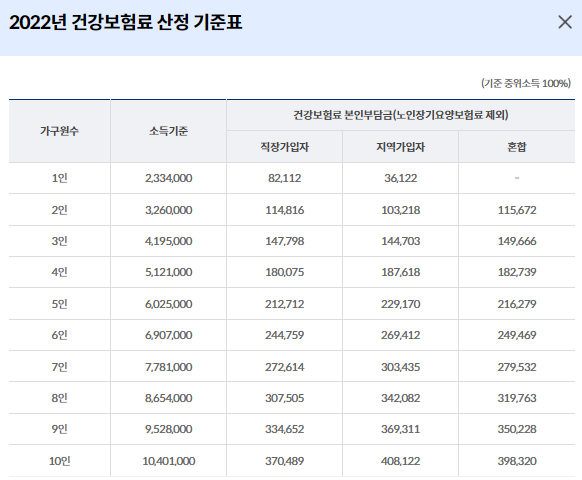Select value 114,816
This screenshot has width=582, height=480.
click(x=285, y=210)
